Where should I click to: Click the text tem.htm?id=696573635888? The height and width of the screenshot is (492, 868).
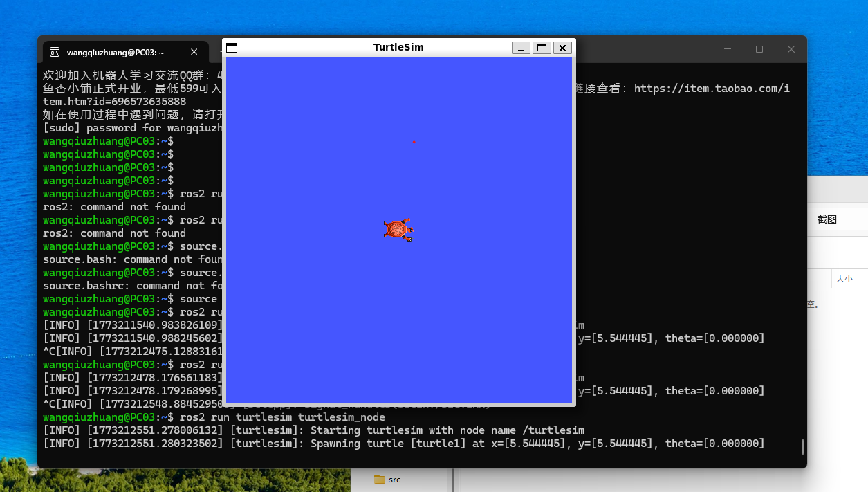(x=114, y=102)
